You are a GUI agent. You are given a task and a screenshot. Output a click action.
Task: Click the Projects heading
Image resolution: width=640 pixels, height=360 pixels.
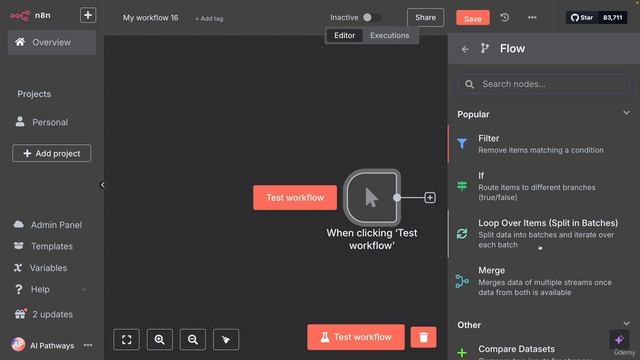pos(34,94)
